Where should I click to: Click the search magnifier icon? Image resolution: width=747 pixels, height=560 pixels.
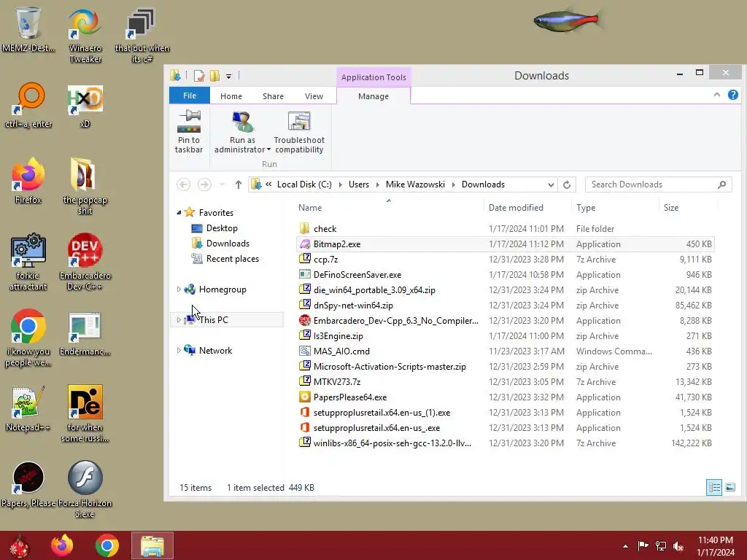pos(721,184)
